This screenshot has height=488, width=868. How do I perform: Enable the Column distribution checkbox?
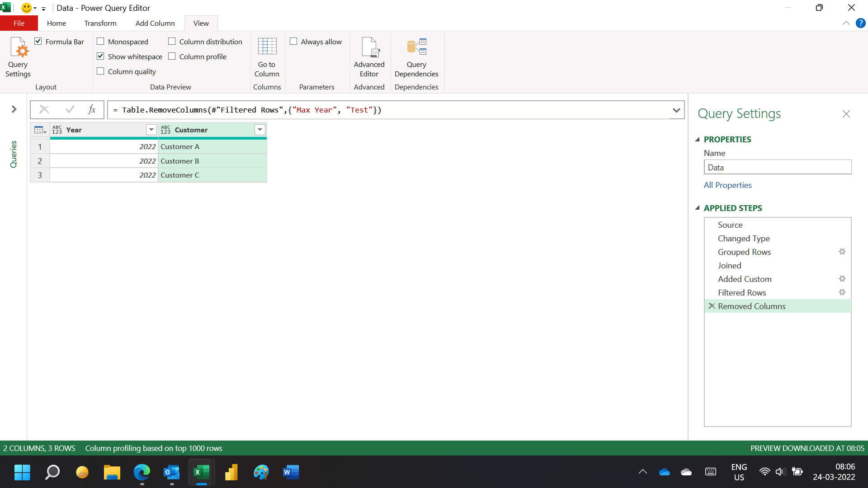tap(172, 42)
